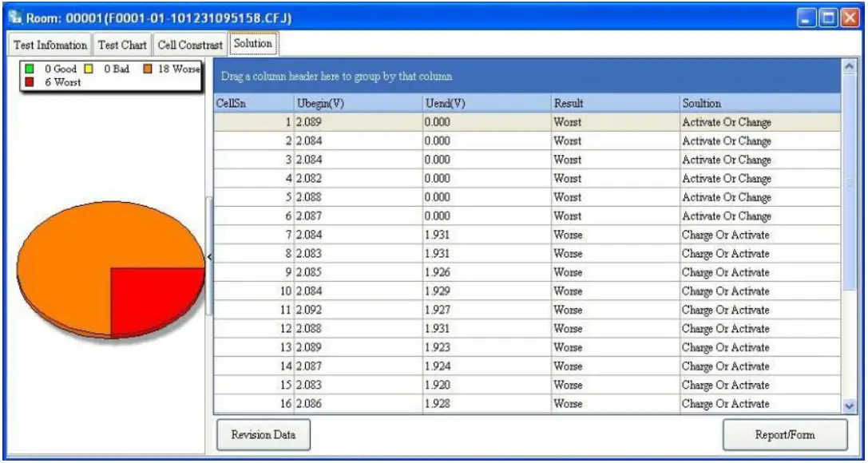Click the 6 Worst legend label
Screen dimensions: 868x463
(63, 82)
